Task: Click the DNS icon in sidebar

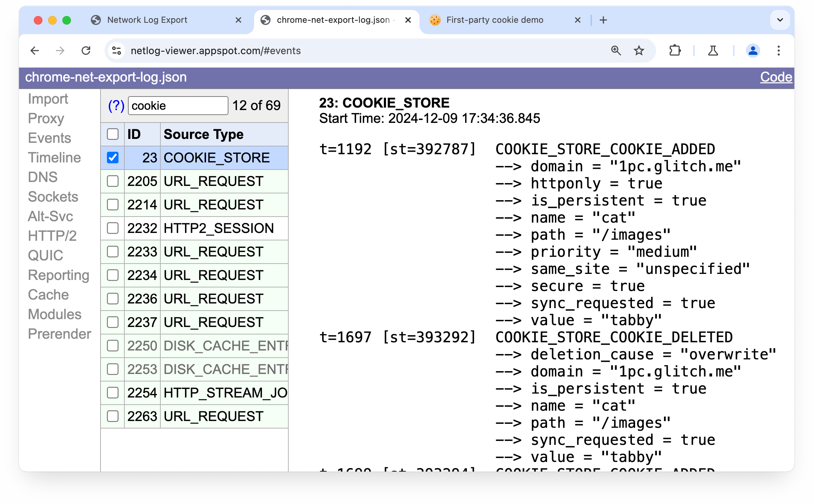Action: [41, 177]
